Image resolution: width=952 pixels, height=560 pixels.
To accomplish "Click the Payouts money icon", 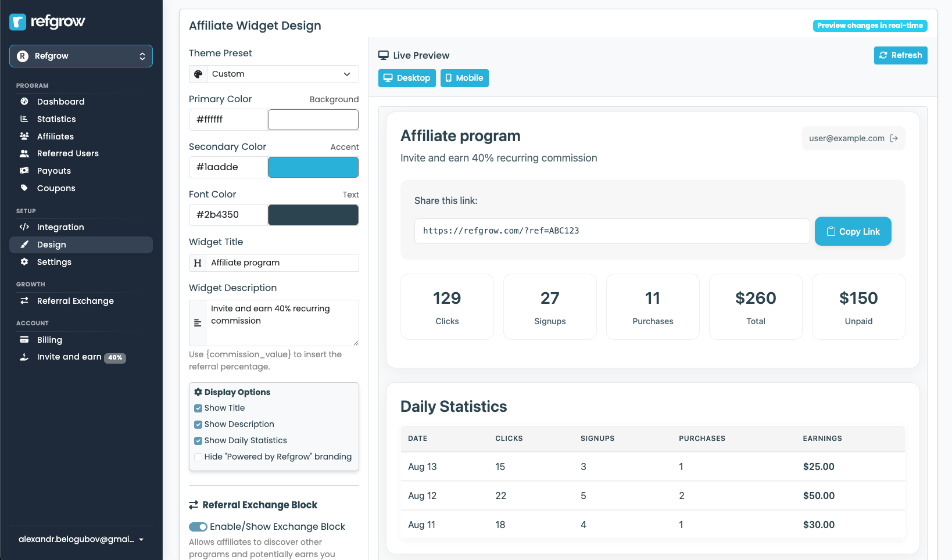I will pyautogui.click(x=24, y=171).
